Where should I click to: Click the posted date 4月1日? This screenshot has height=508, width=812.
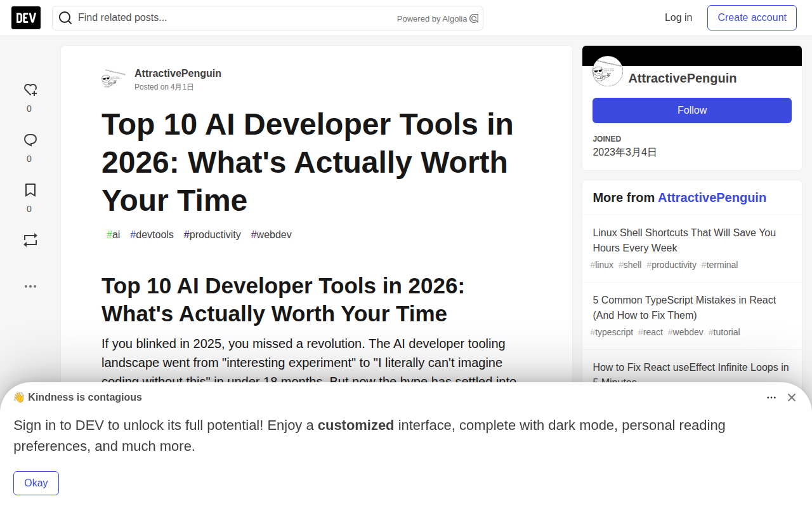182,87
